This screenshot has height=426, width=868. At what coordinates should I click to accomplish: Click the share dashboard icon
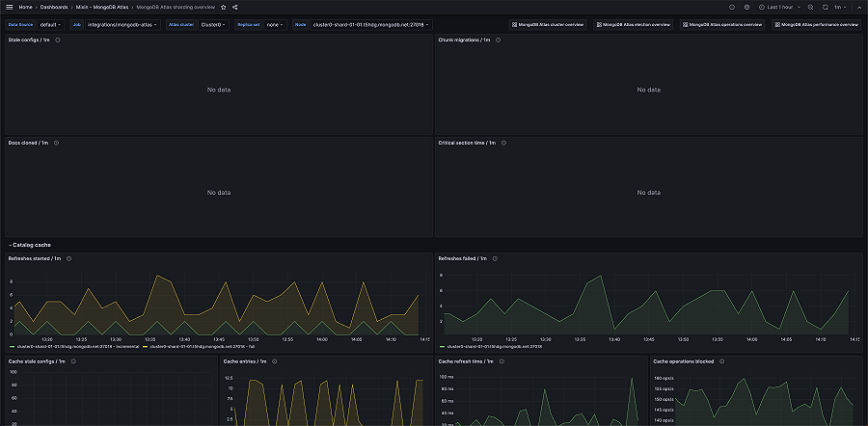tap(234, 7)
